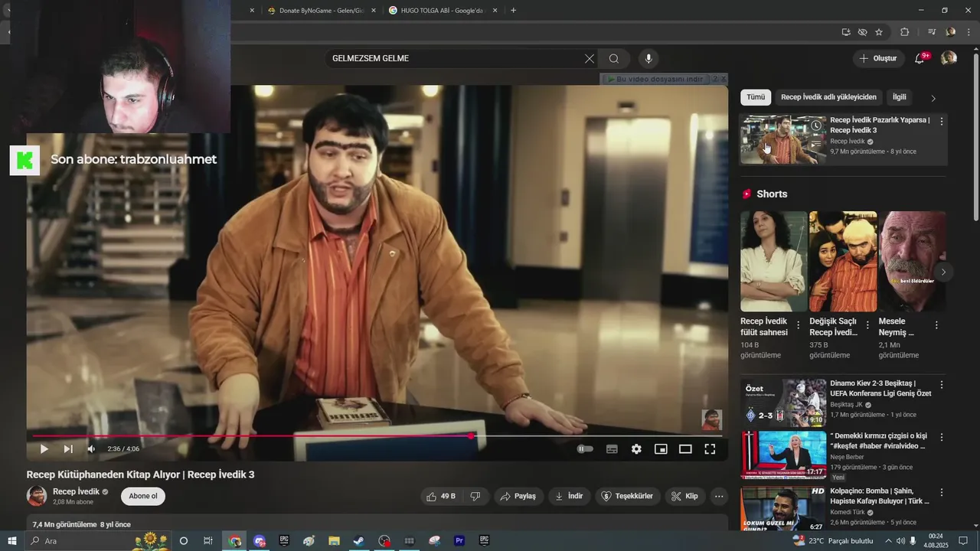Click the install app icon in address bar
This screenshot has height=551, width=980.
pos(846,32)
